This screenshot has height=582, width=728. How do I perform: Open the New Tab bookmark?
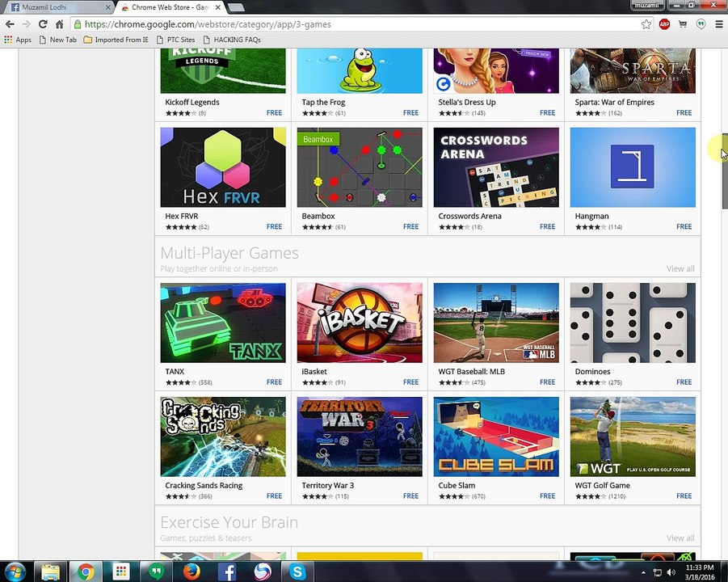(58, 40)
